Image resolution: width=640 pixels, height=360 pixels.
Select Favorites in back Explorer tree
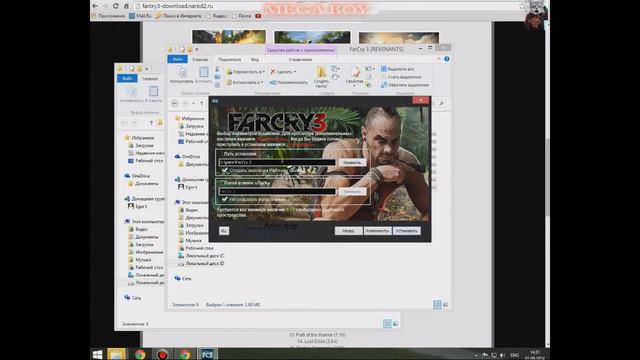pyautogui.click(x=139, y=138)
